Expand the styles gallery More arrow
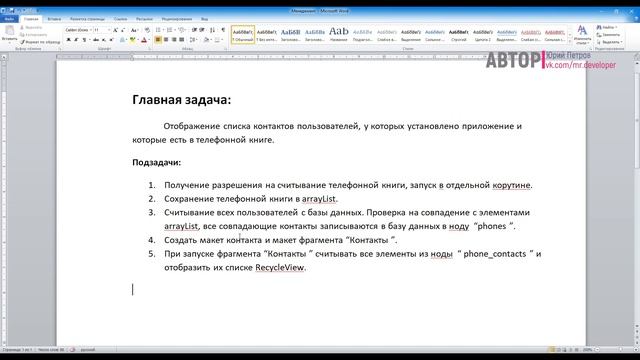This screenshot has width=640, height=360. pyautogui.click(x=570, y=42)
